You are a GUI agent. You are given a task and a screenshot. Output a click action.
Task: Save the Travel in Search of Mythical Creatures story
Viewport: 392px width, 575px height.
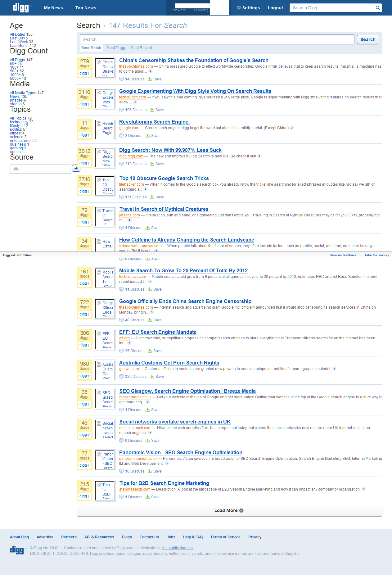(x=153, y=228)
